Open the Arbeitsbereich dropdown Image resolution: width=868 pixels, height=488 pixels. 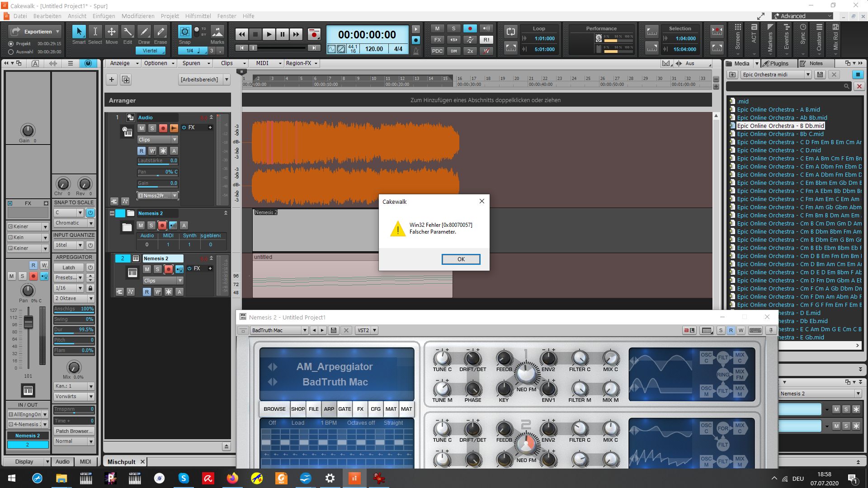227,80
